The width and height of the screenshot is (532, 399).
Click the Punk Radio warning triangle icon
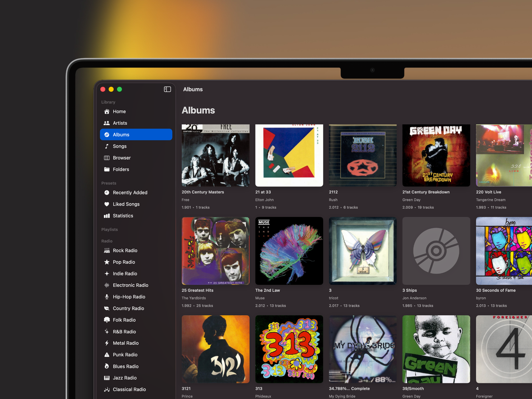(107, 355)
